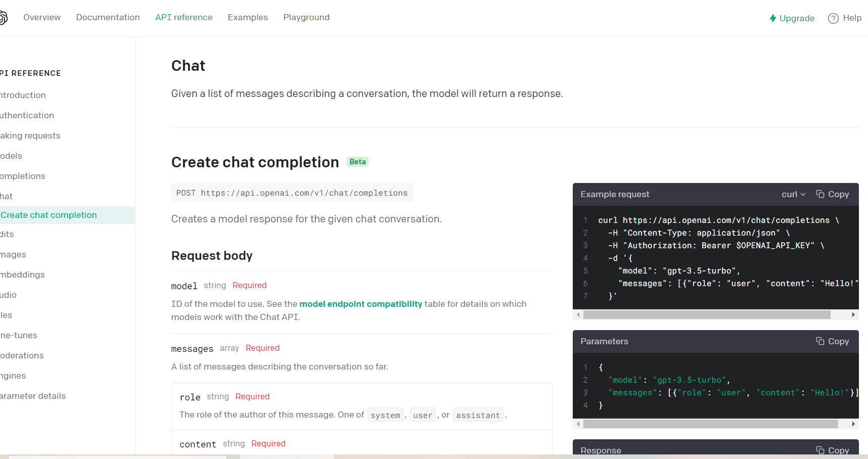Viewport: 868px width, 459px height.
Task: Go to Engines in the sidebar
Action: [13, 376]
